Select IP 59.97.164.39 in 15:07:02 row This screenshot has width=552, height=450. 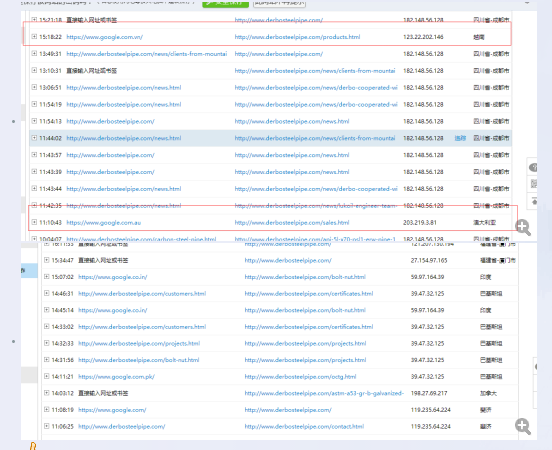click(x=427, y=277)
